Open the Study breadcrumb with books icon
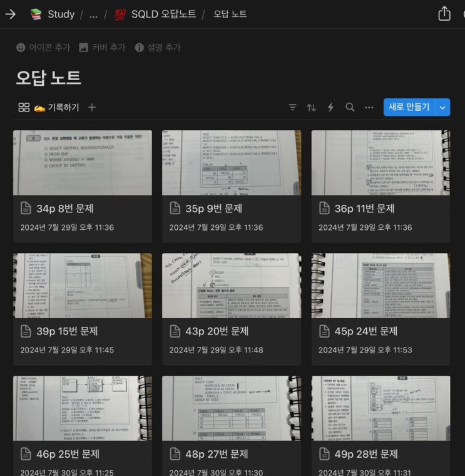This screenshot has height=476, width=465. point(53,14)
